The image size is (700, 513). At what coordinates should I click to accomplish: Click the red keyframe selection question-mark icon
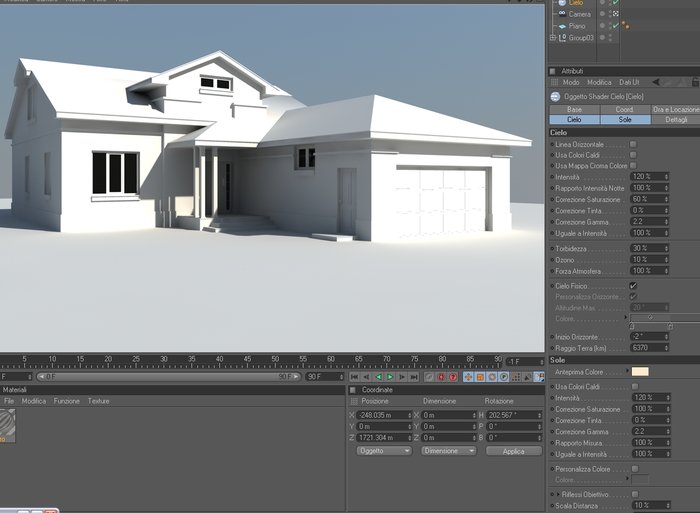[x=453, y=377]
